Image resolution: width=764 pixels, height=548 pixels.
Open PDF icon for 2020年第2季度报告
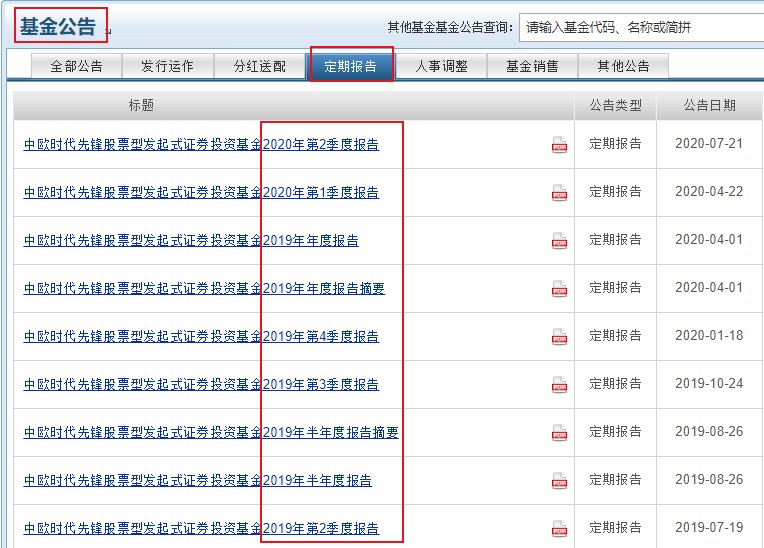559,145
